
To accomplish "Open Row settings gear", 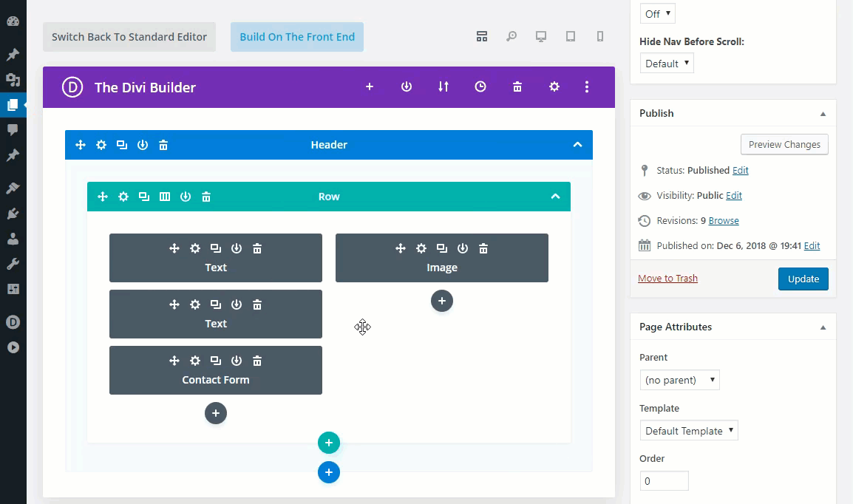I will pyautogui.click(x=123, y=197).
